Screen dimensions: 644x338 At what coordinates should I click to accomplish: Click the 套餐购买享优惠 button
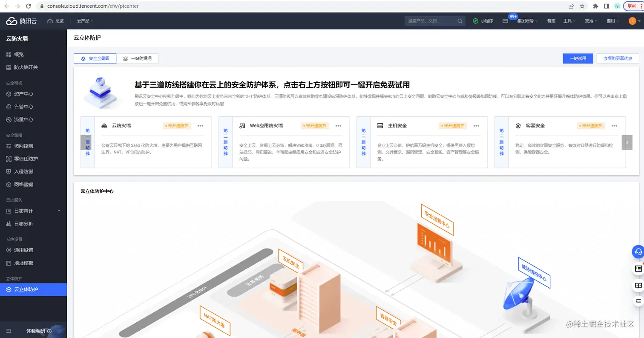point(618,58)
